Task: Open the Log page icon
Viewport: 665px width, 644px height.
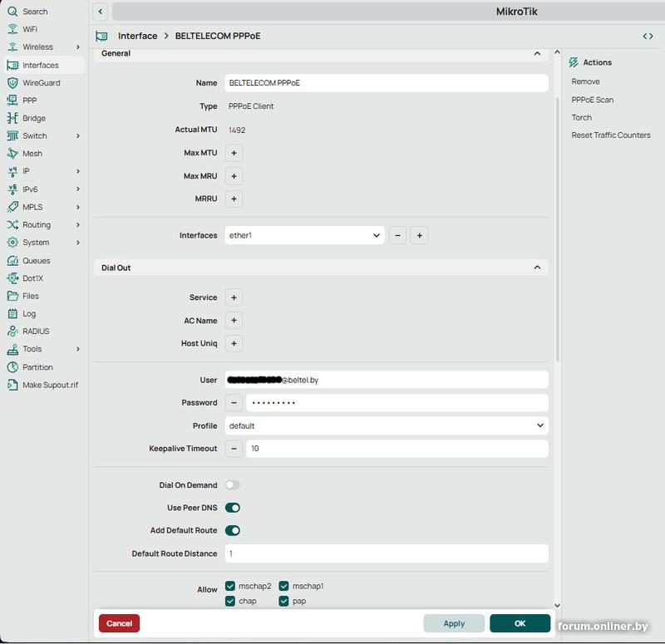Action: click(12, 314)
